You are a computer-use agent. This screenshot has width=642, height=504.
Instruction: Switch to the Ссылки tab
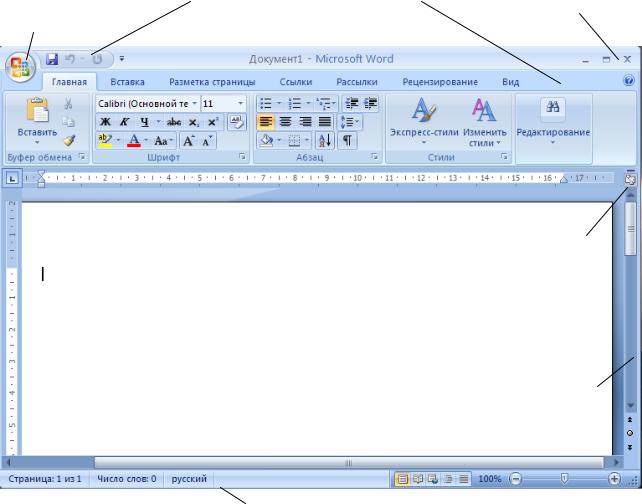pyautogui.click(x=296, y=82)
